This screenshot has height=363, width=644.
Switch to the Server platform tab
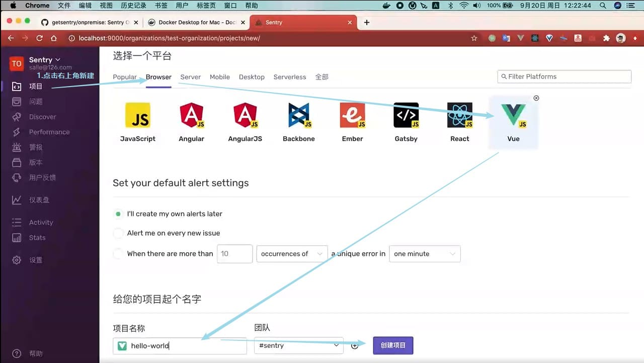pyautogui.click(x=190, y=77)
